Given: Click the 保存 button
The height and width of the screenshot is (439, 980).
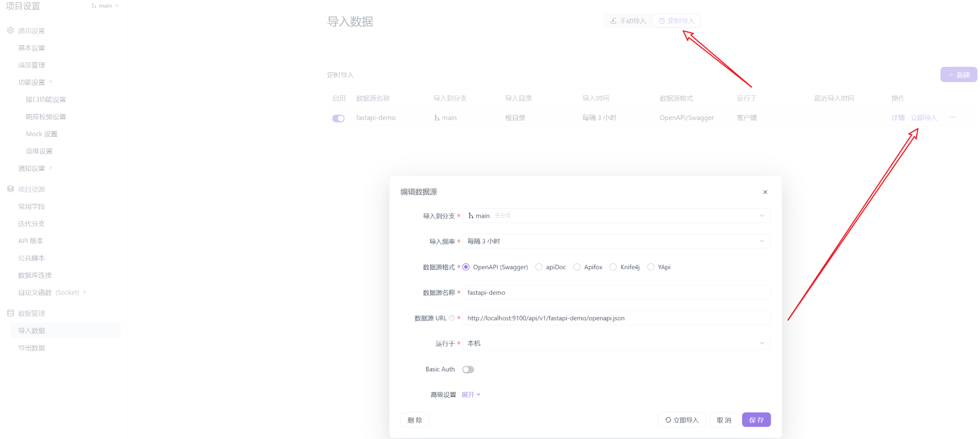Looking at the screenshot, I should (x=756, y=420).
